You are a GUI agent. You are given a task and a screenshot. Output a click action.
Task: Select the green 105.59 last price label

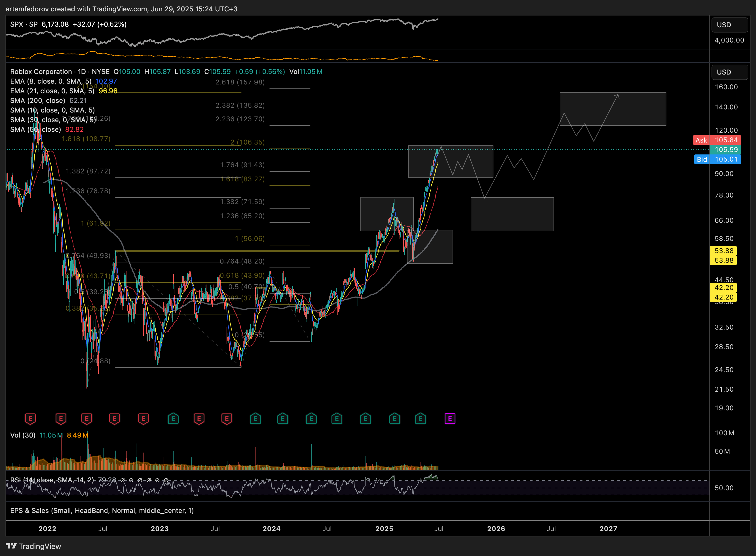[x=725, y=149]
